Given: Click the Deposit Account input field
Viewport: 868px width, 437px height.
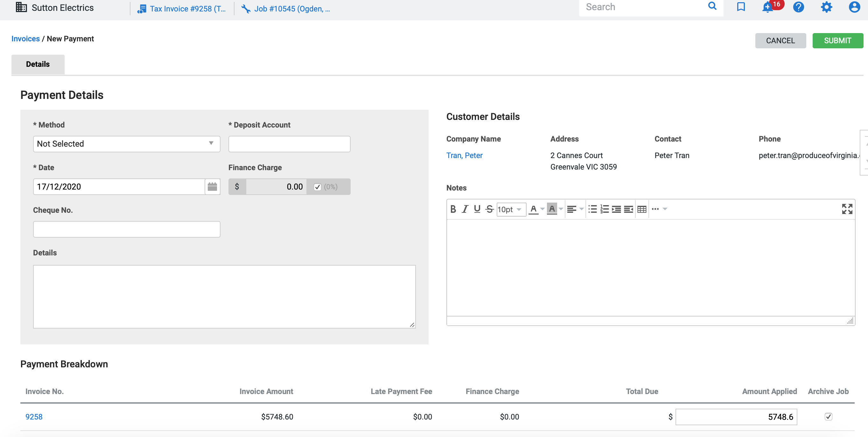Looking at the screenshot, I should (289, 144).
